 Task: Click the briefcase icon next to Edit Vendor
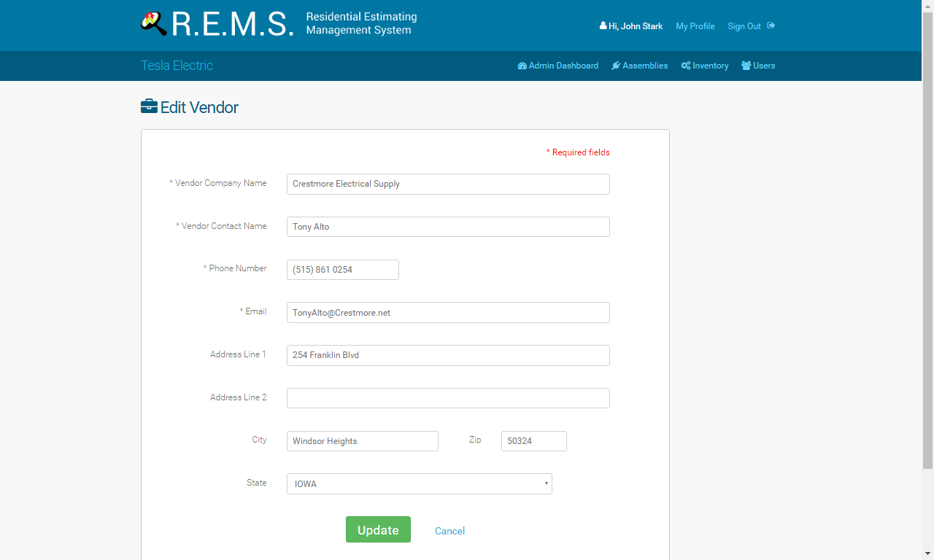(x=149, y=106)
